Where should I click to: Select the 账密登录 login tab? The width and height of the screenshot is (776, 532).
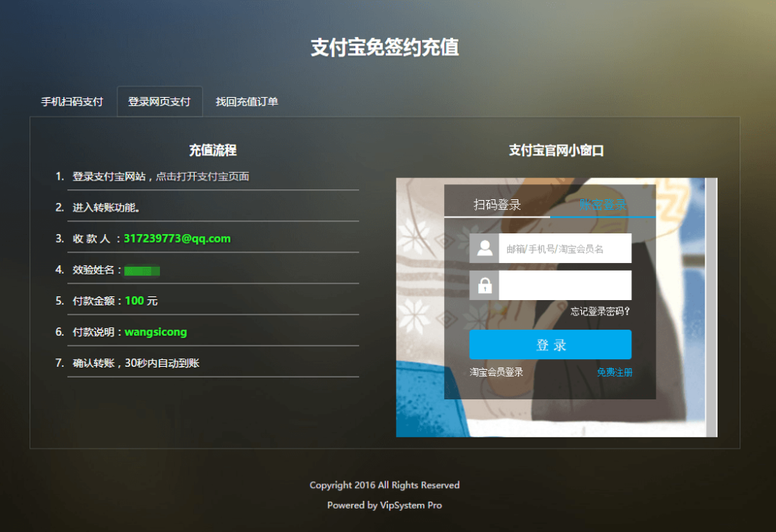click(x=602, y=205)
